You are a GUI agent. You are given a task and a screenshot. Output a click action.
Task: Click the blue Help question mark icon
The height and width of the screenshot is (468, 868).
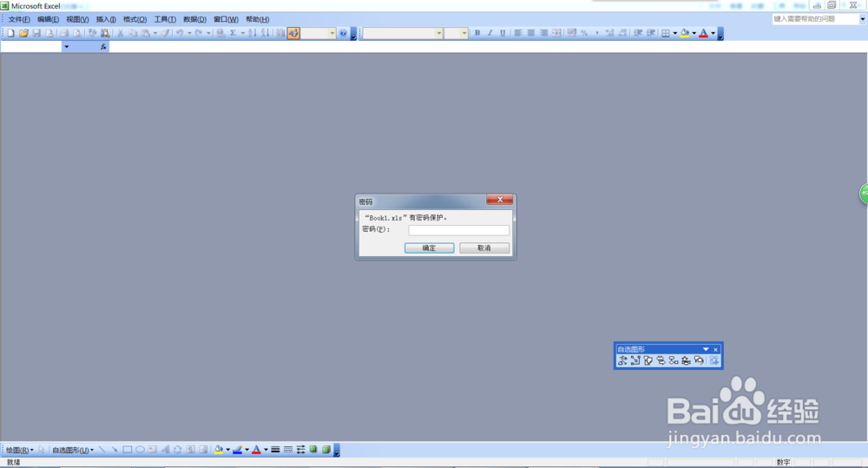tap(343, 33)
